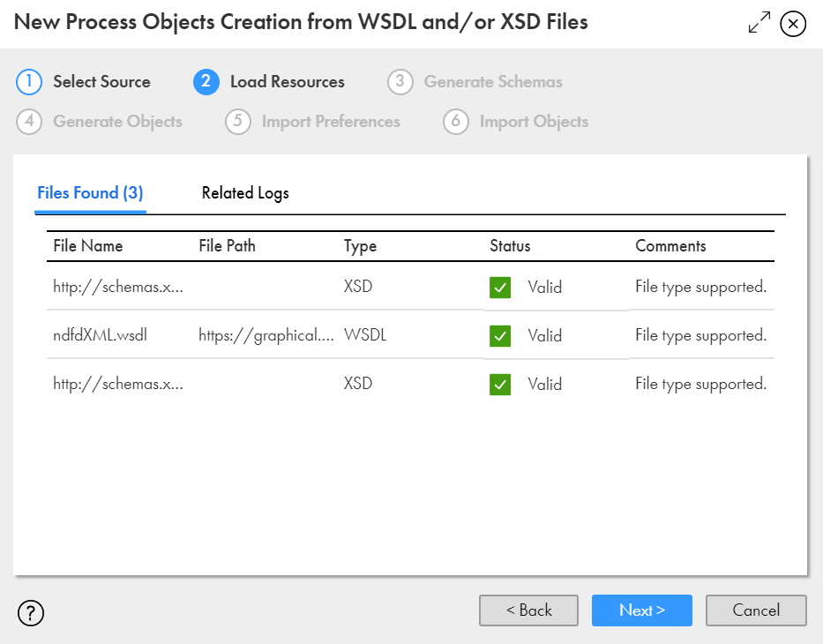Open help with the question mark icon
823x644 pixels.
(31, 612)
